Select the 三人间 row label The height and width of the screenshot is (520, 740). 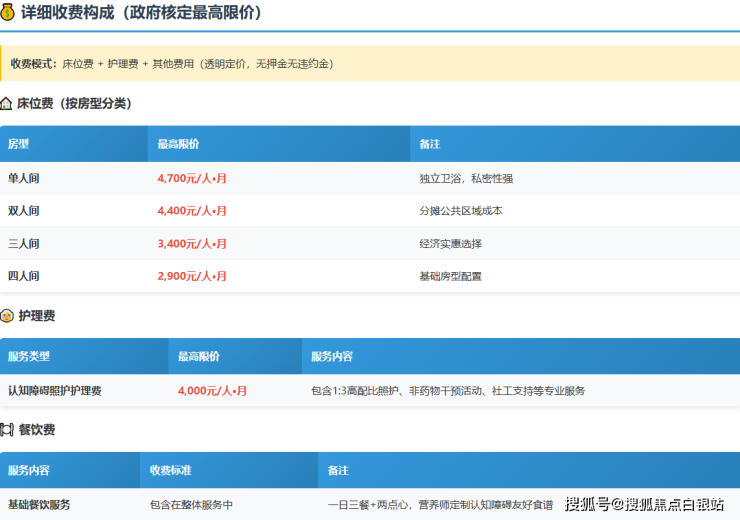[x=24, y=243]
